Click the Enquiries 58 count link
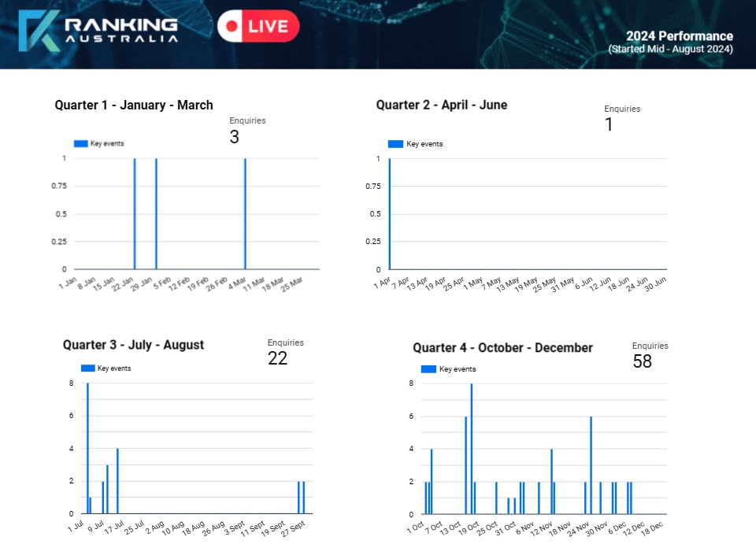Viewport: 756px width, 559px height. (643, 354)
